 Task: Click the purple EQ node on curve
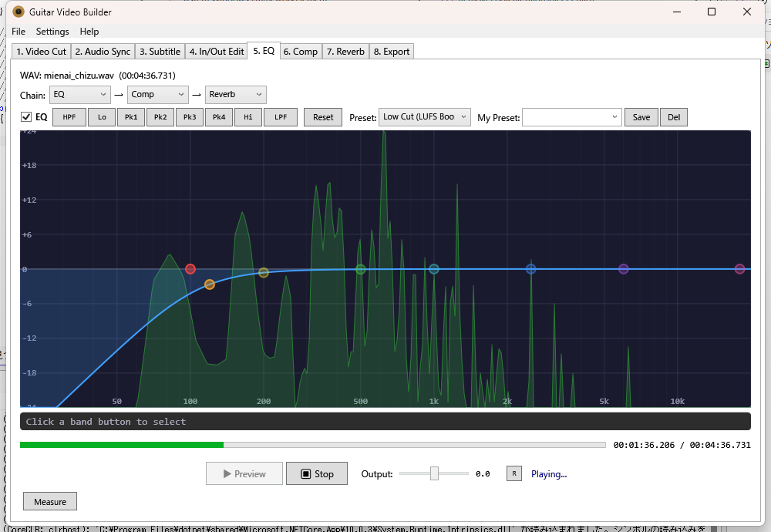(x=624, y=269)
